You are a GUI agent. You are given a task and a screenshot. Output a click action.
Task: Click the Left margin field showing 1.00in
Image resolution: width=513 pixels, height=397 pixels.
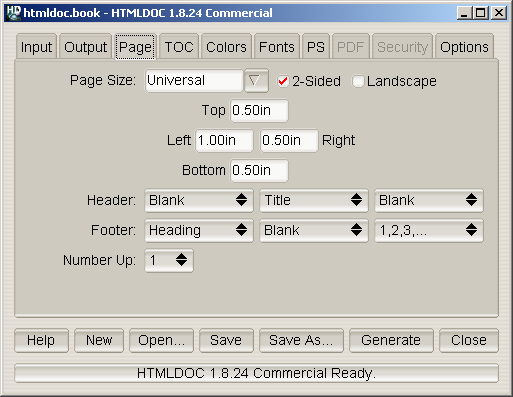(224, 140)
